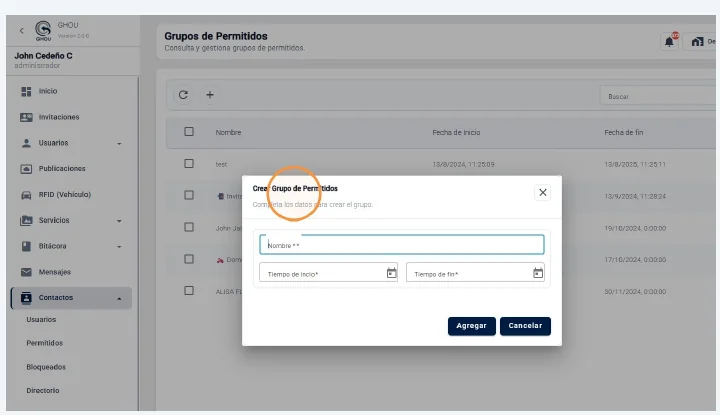Open Bloqueados submenu item
The height and width of the screenshot is (415, 720).
click(x=46, y=367)
